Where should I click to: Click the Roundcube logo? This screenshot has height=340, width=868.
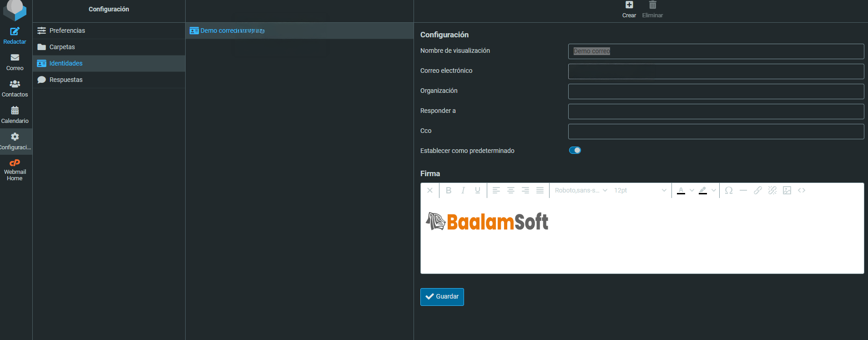coord(15,10)
